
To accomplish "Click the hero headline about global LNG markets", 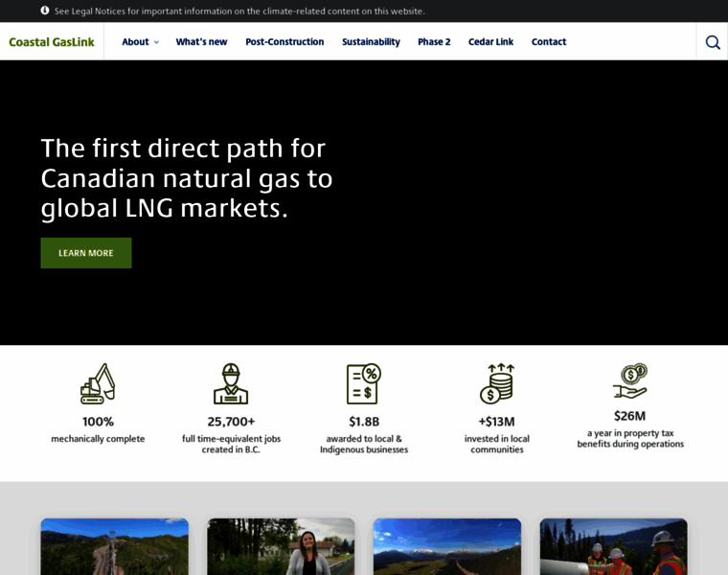I will tap(187, 178).
